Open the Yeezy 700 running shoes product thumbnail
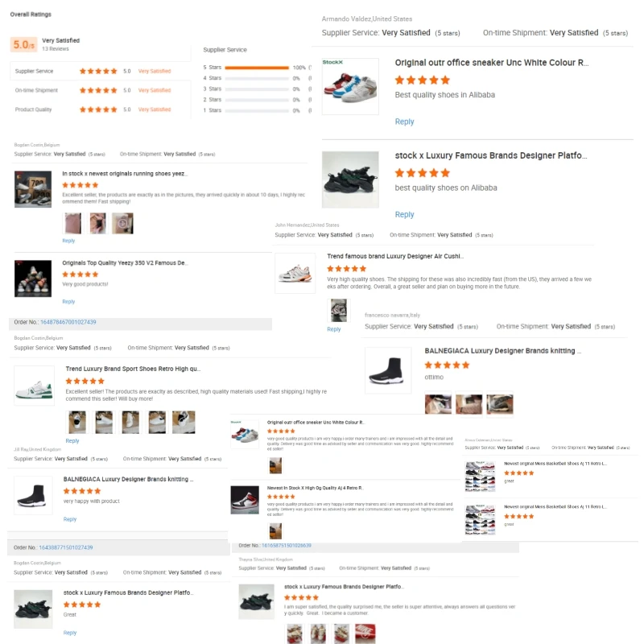 pyautogui.click(x=33, y=189)
